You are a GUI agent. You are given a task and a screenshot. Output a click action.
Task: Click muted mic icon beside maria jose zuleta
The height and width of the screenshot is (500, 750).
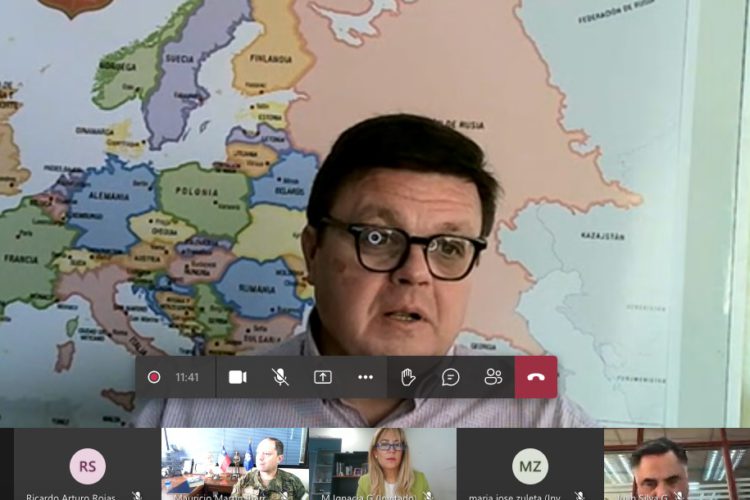579,495
